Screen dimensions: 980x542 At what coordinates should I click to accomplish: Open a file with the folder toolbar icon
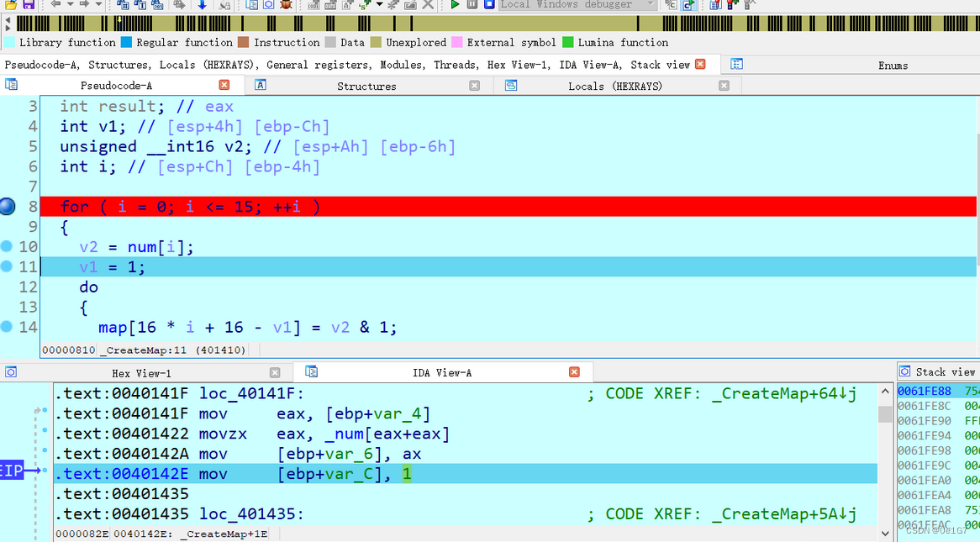pyautogui.click(x=11, y=5)
